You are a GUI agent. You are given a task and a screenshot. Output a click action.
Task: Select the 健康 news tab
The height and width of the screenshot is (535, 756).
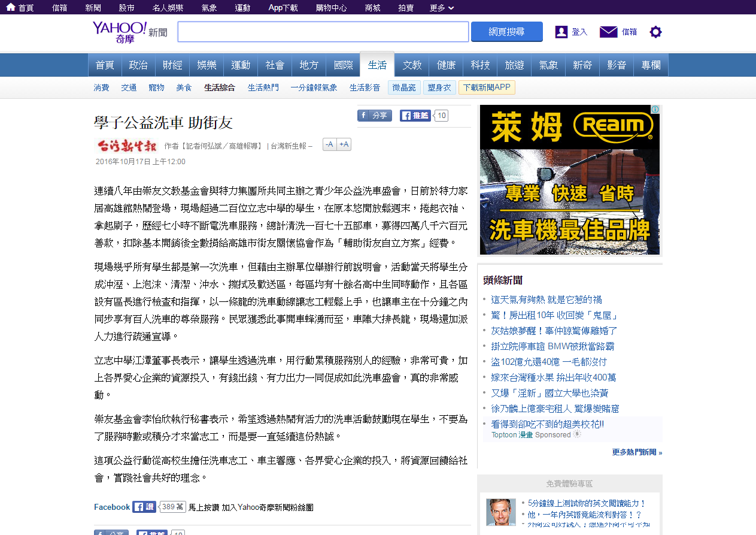[446, 65]
